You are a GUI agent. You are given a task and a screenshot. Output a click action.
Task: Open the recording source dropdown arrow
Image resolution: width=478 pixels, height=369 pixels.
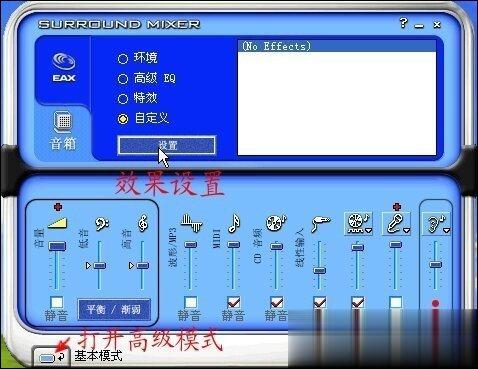(x=447, y=230)
